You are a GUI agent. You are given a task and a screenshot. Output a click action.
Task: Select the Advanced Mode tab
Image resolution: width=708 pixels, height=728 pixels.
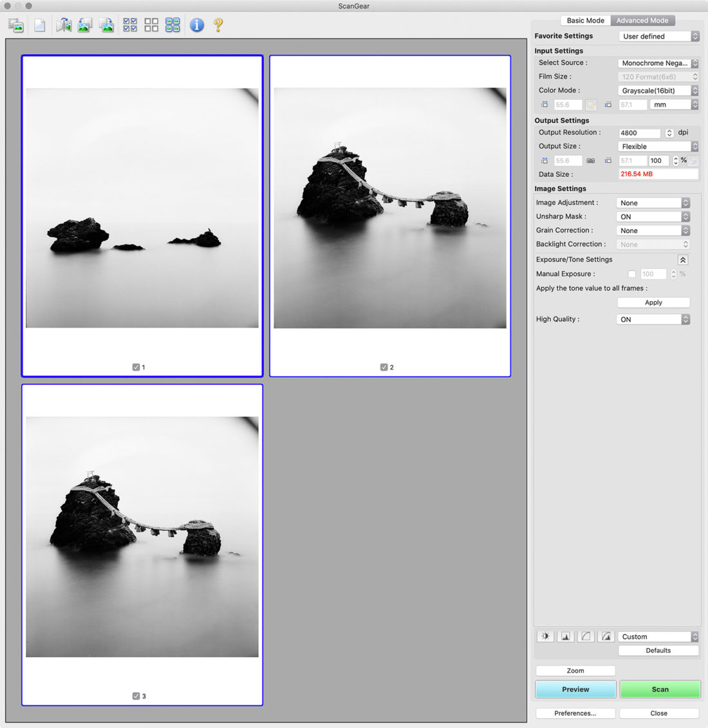642,21
